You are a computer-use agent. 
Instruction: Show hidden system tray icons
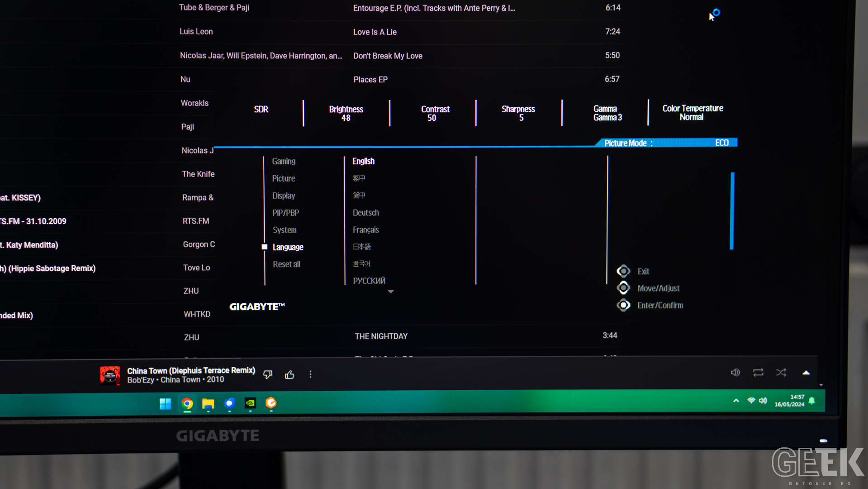(x=736, y=401)
